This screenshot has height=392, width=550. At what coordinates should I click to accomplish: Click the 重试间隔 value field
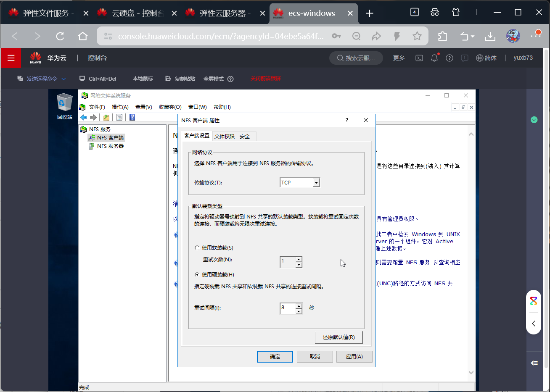click(288, 309)
